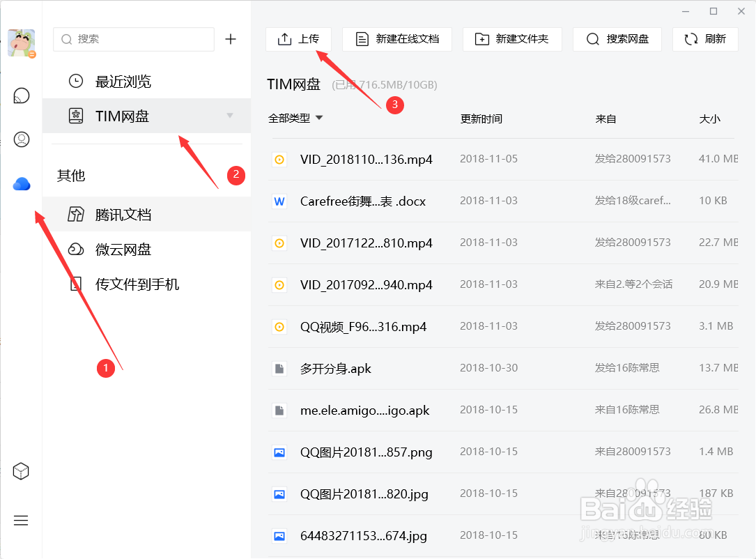The height and width of the screenshot is (559, 756).
Task: Sort by 大小 column header
Action: [x=710, y=118]
